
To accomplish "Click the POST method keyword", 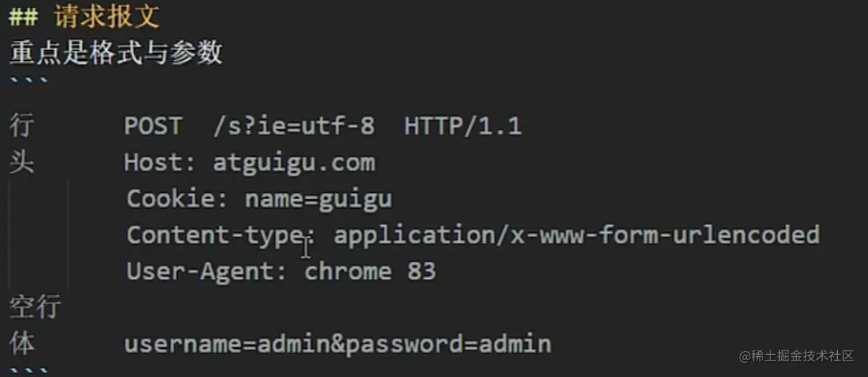I will [152, 126].
